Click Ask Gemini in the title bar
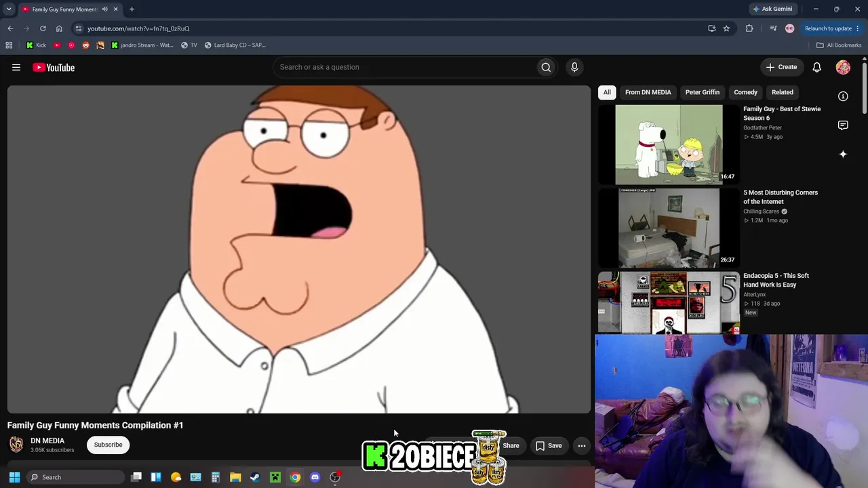This screenshot has height=488, width=868. [772, 9]
